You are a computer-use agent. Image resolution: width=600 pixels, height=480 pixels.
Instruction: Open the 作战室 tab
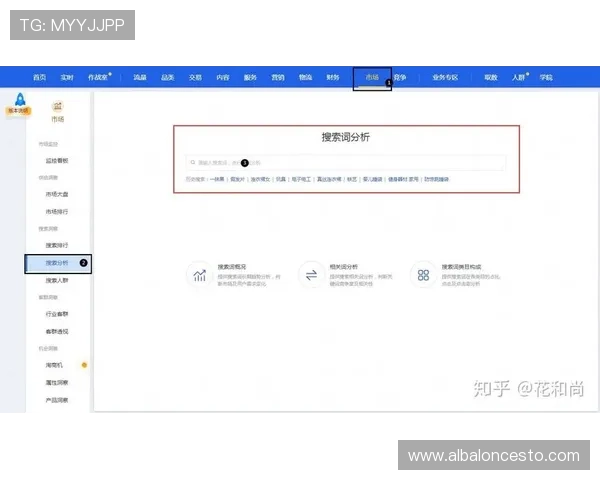[x=99, y=77]
